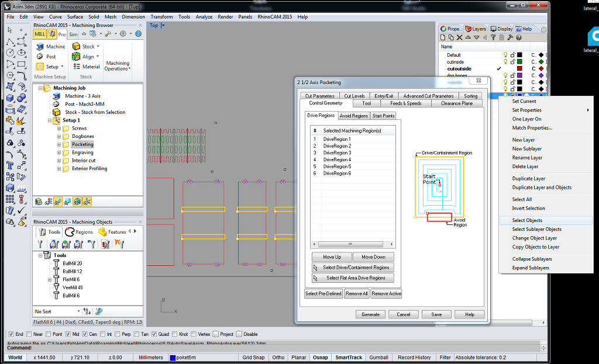The image size is (599, 364).
Task: Click the Move Down button
Action: (373, 257)
